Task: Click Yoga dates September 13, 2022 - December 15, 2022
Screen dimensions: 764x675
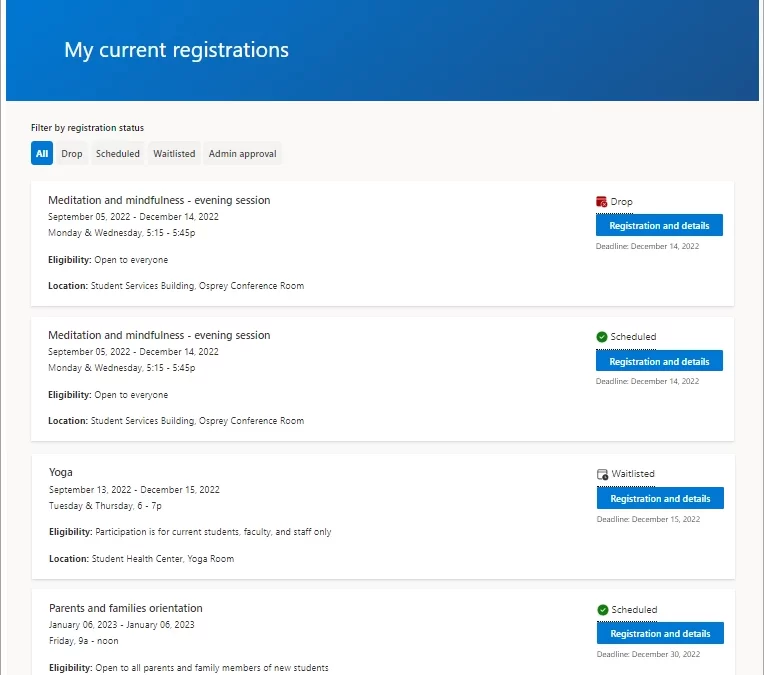Action: 134,489
